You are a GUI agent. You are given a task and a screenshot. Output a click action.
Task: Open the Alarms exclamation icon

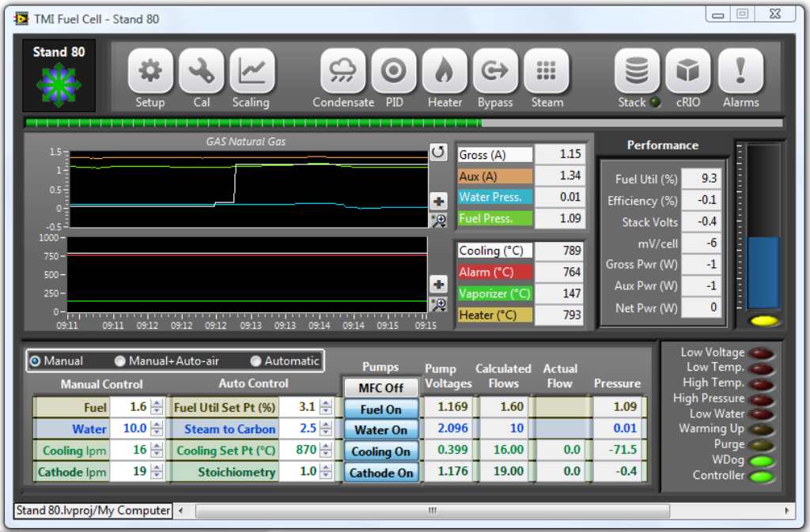pos(740,72)
